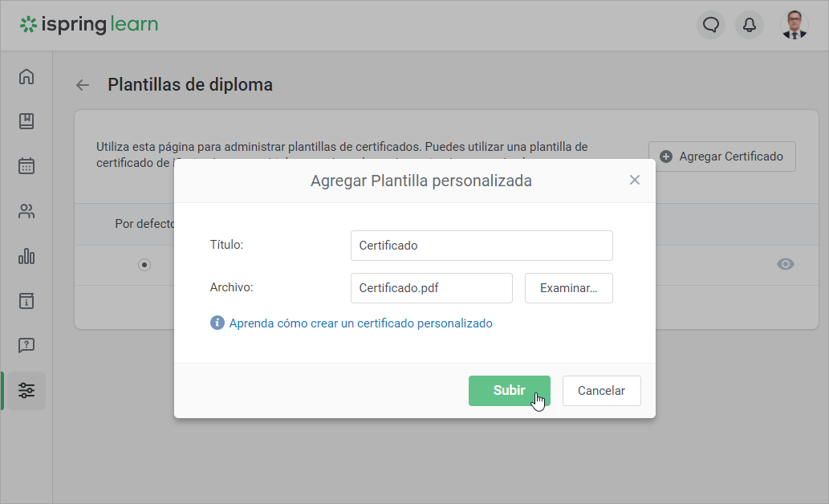Open the settings sliders icon
Viewport: 829px width, 504px height.
[26, 391]
